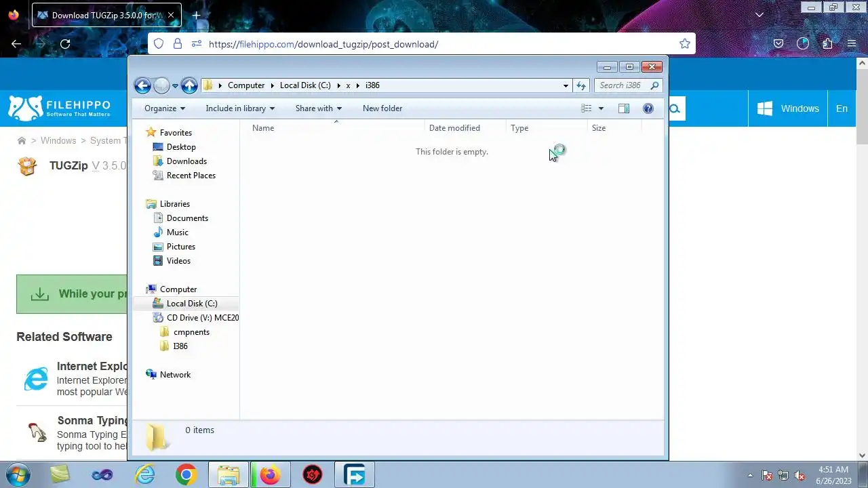Open Explorer help icon
This screenshot has height=488, width=868.
coord(648,108)
